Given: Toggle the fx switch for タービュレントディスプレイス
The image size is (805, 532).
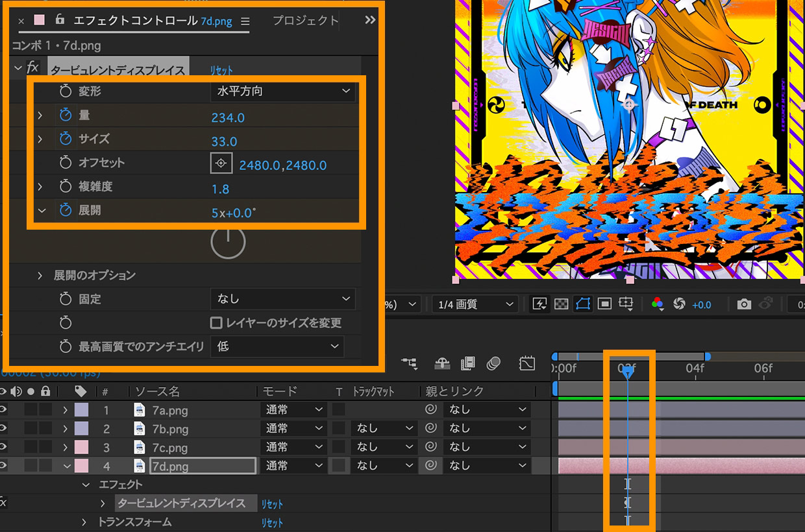Looking at the screenshot, I should point(33,67).
